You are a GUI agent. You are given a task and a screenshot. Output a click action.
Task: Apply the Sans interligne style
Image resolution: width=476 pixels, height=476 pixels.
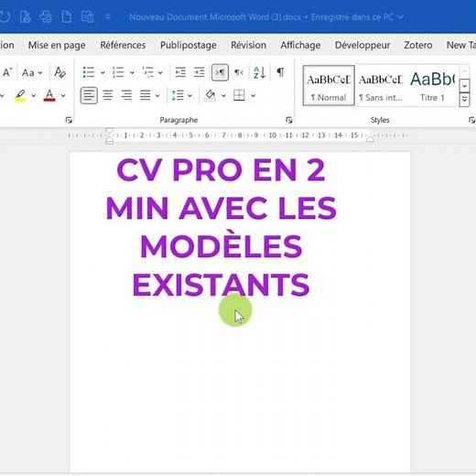381,85
